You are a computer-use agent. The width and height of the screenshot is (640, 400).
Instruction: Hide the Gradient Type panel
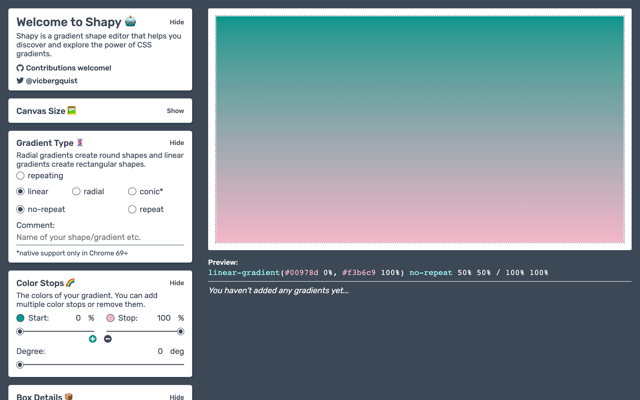[x=177, y=142]
